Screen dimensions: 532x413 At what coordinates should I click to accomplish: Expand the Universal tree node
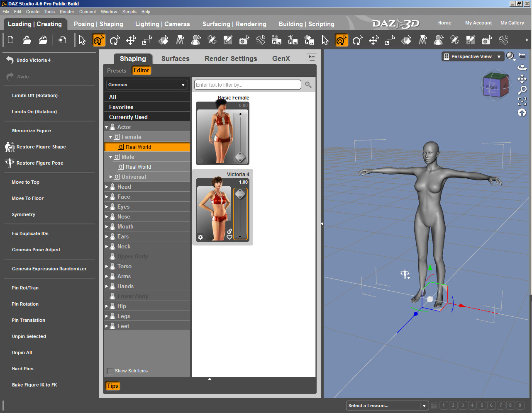tap(111, 177)
